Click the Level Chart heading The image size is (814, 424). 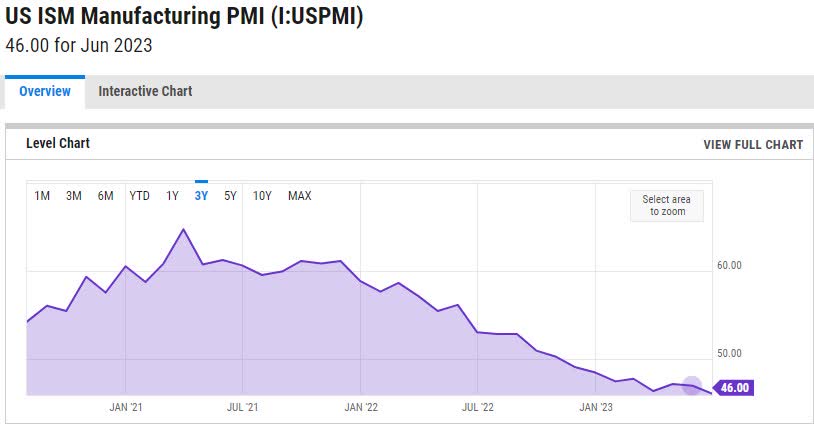[x=58, y=144]
